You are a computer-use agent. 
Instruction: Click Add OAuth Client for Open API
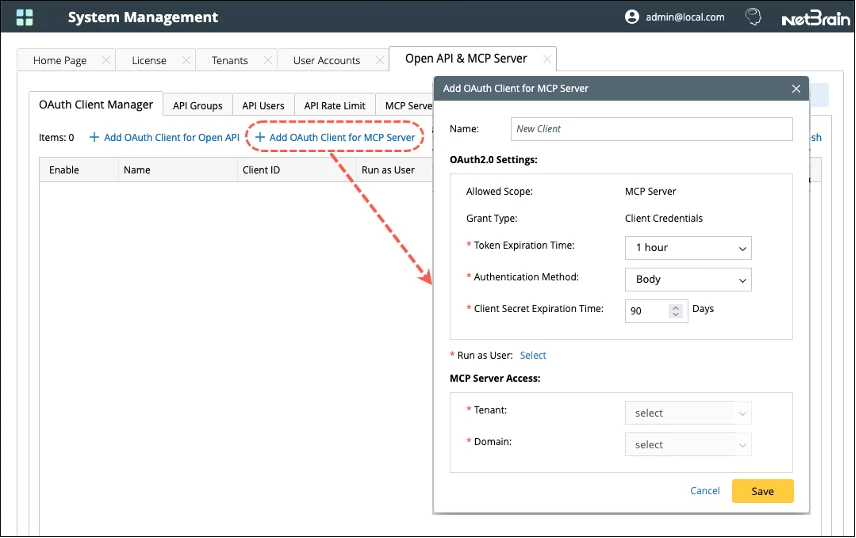pos(164,137)
